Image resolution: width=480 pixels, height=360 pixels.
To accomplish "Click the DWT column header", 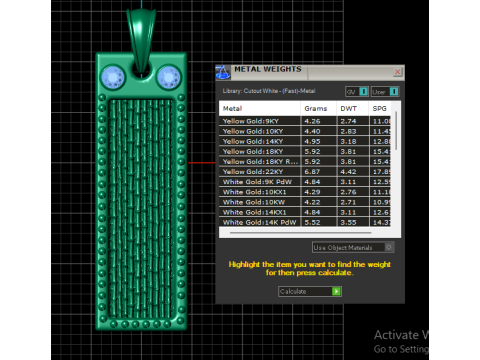I will tap(352, 109).
